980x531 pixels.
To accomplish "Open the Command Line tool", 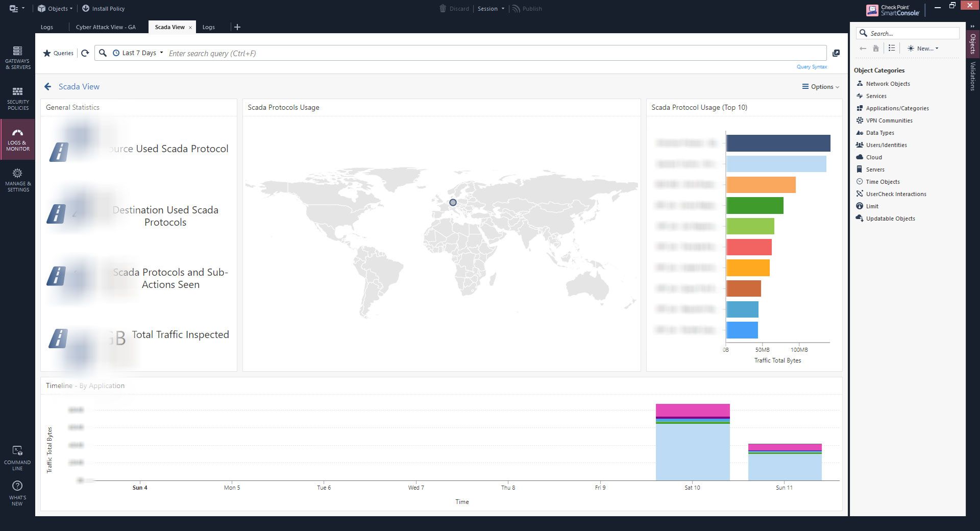I will 17,458.
